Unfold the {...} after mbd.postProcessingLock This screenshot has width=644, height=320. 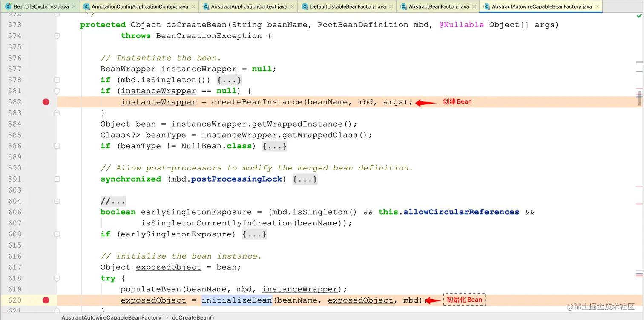point(305,179)
